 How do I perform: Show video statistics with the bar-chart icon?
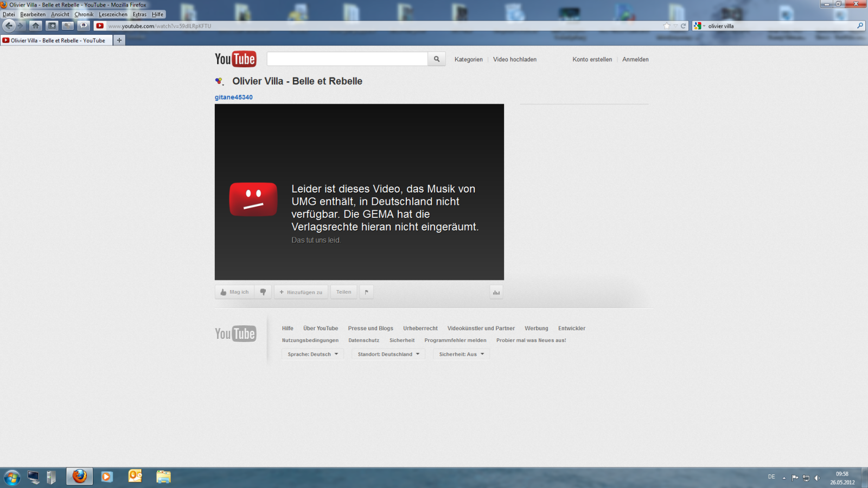[496, 292]
